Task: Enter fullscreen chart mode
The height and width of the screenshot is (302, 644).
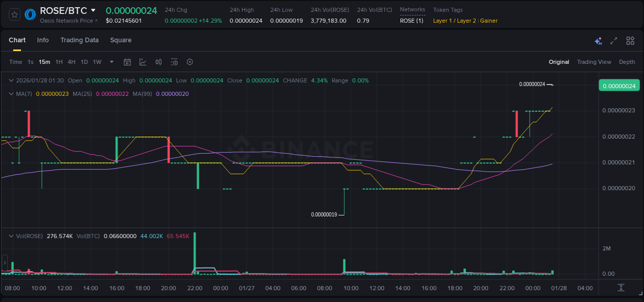Action: tap(614, 40)
